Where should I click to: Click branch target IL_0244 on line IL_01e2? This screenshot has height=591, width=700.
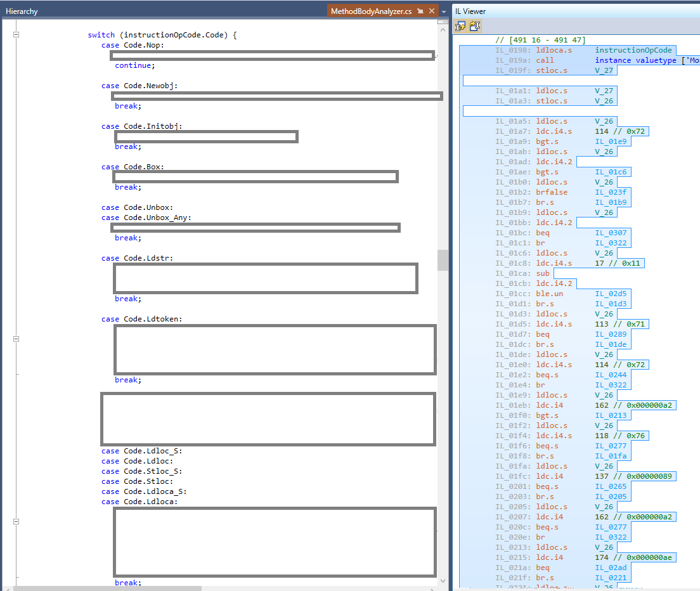click(x=611, y=375)
